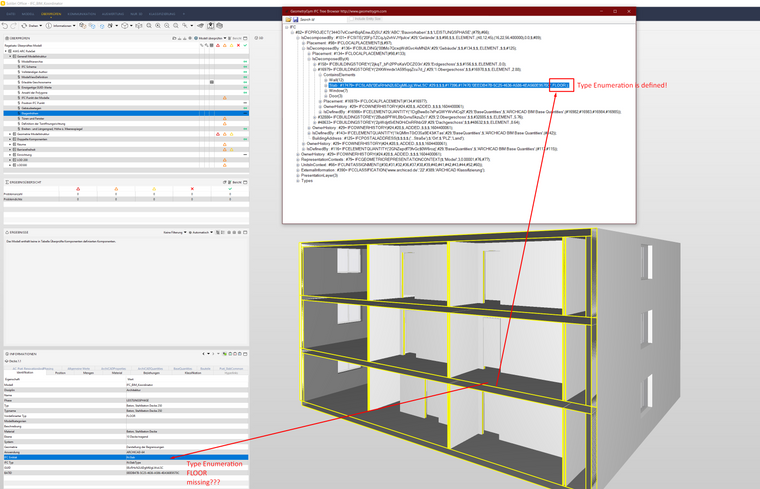
Task: Click the sectioning tool icon in the toolbar
Action: (x=201, y=26)
